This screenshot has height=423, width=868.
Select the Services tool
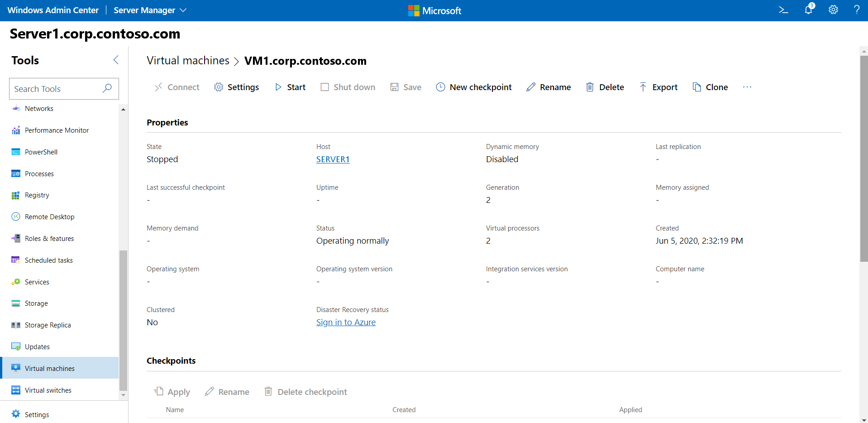pyautogui.click(x=37, y=281)
